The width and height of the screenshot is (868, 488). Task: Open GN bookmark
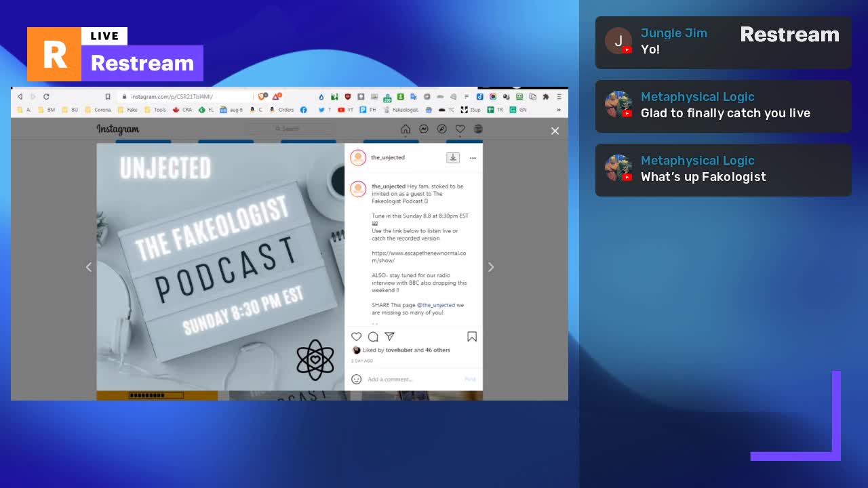[519, 110]
